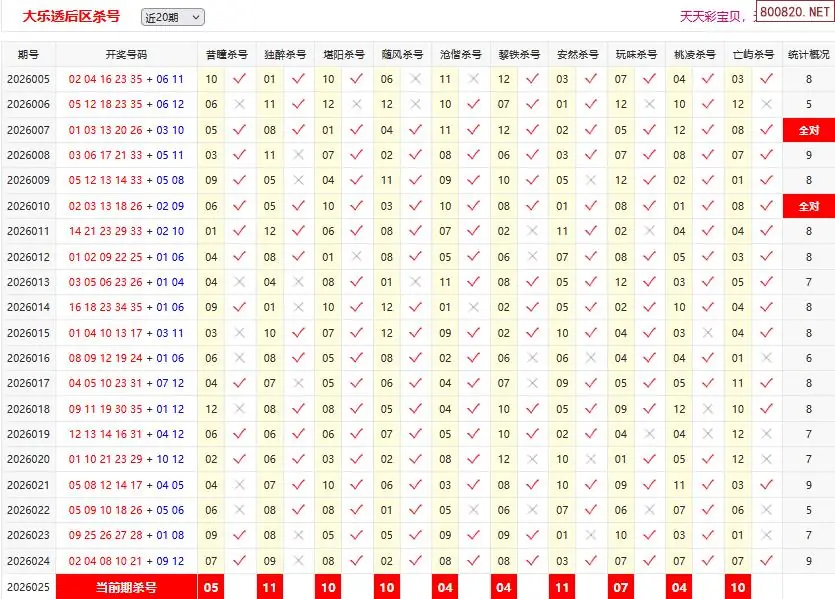Click the check mark beside 随风杀号 in row 2026024
The image size is (835, 599).
[x=415, y=562]
